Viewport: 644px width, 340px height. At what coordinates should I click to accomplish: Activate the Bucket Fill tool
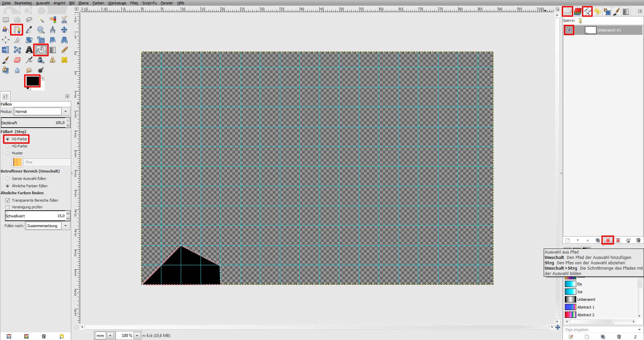[x=40, y=50]
